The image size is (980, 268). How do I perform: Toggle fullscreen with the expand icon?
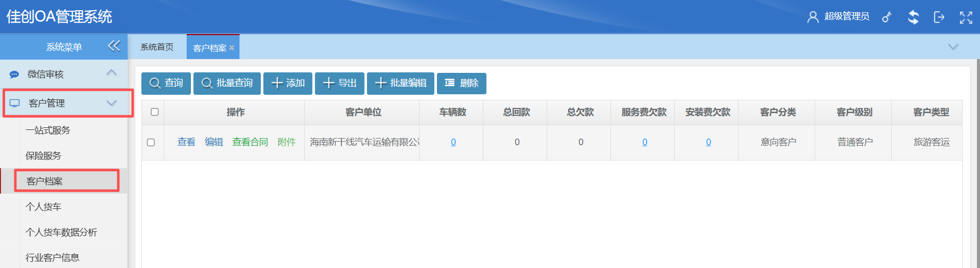[x=966, y=17]
